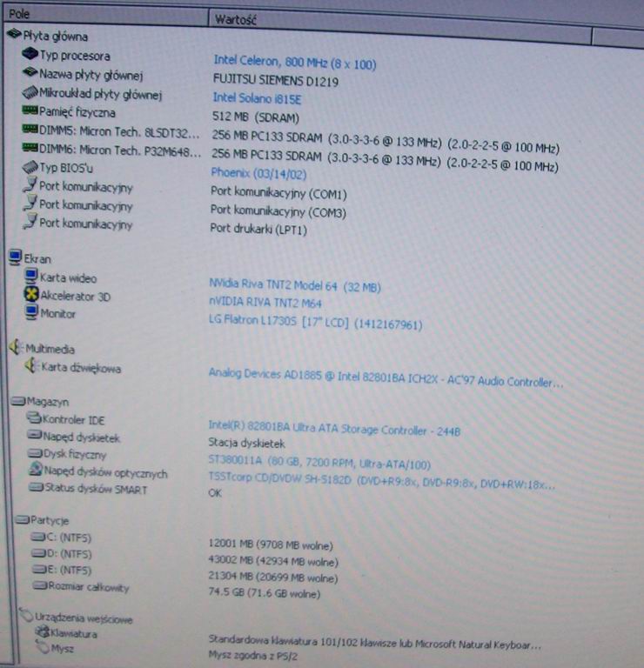This screenshot has width=644, height=668.
Task: Select DIMM6 256 MB PC133 SDRAM value
Action: 386,160
